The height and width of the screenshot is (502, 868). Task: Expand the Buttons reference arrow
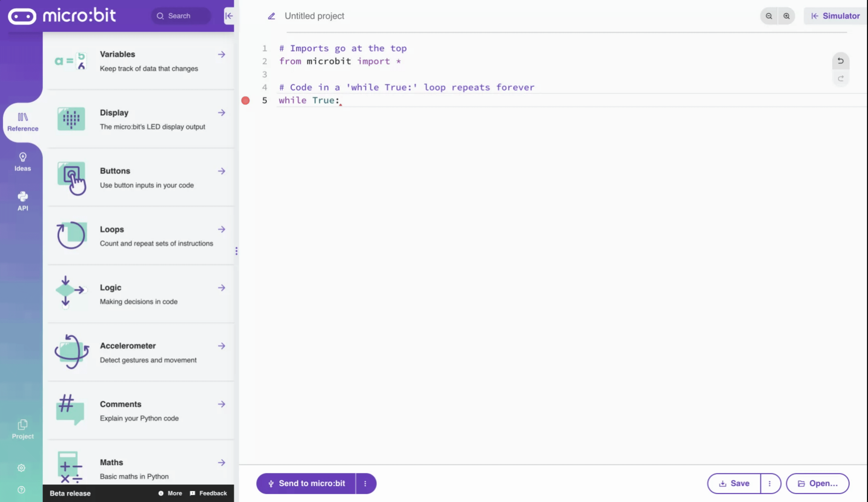coord(221,171)
